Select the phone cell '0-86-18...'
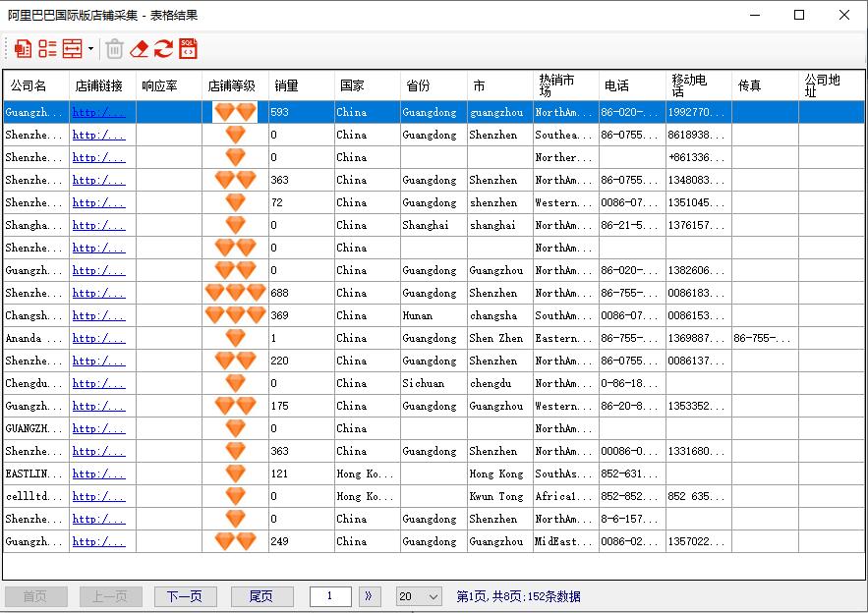The width and height of the screenshot is (868, 613). (x=632, y=383)
